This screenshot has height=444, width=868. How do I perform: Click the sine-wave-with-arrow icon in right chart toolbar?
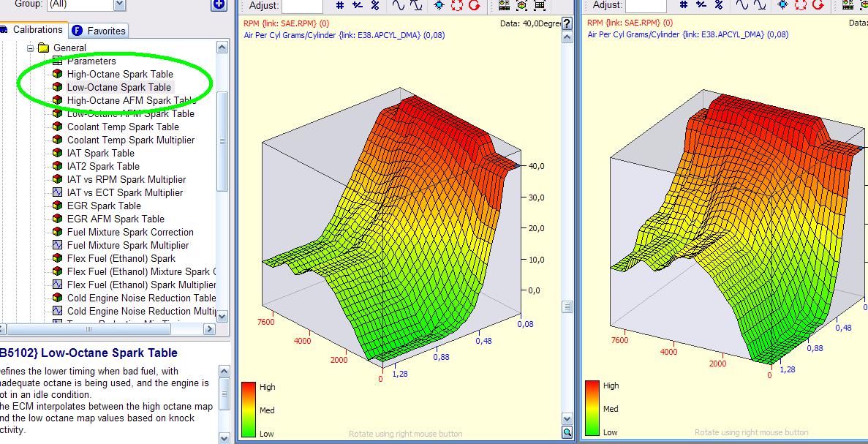[x=761, y=5]
